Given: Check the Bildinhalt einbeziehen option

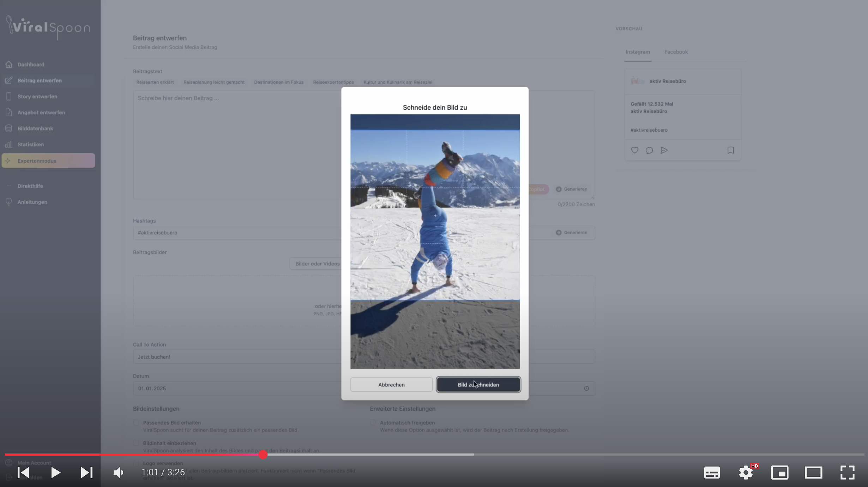Looking at the screenshot, I should 136,443.
